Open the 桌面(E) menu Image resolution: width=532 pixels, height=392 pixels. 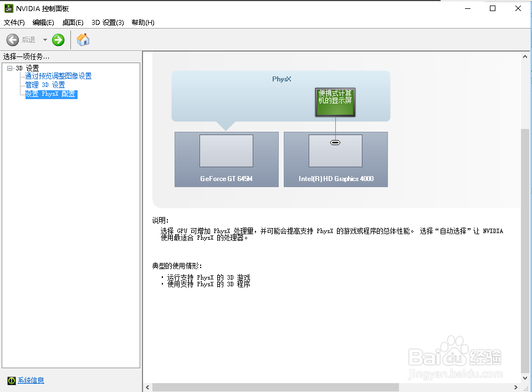[72, 22]
